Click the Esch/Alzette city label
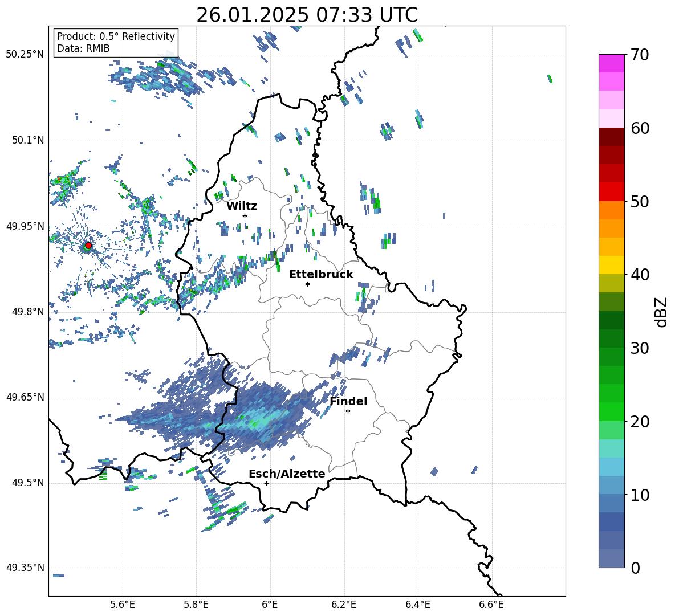This screenshot has height=616, width=675. 287,474
